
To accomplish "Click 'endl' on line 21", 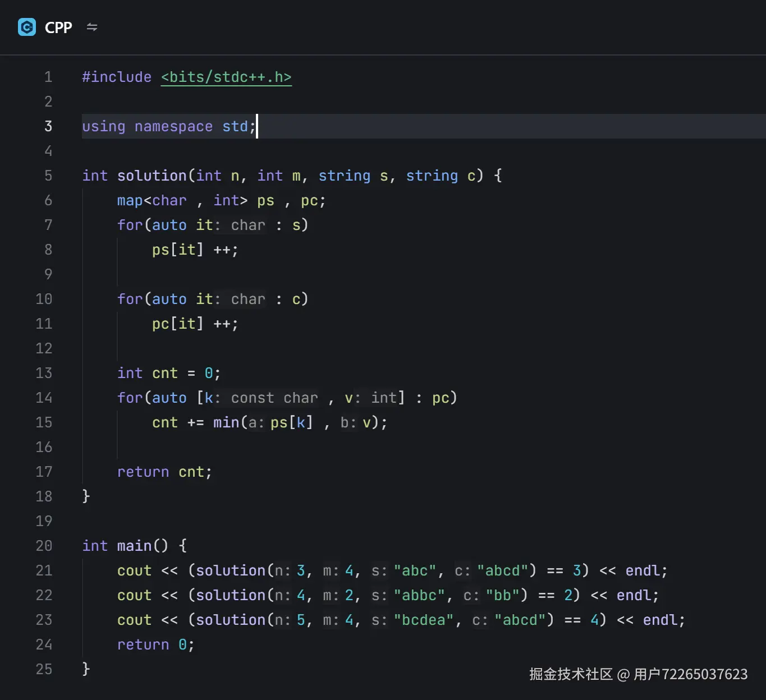I will 643,570.
